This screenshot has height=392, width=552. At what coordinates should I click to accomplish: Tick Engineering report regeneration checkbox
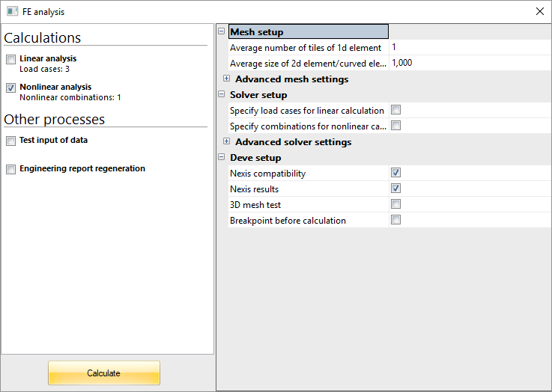[10, 169]
